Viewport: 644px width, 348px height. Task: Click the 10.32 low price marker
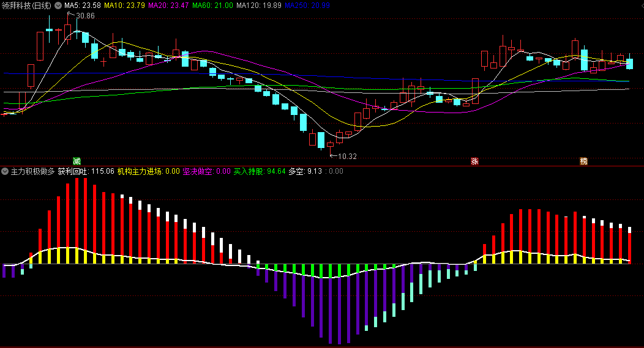348,157
